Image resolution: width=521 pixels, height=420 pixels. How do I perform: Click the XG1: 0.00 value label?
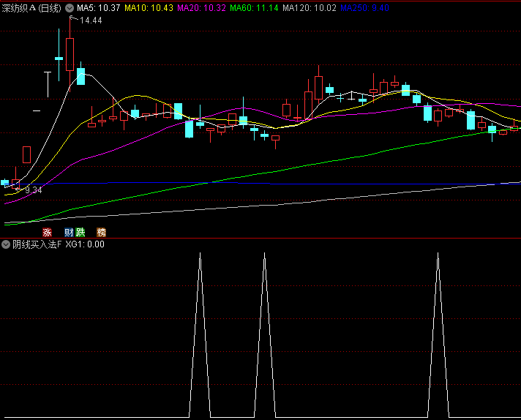coord(85,244)
